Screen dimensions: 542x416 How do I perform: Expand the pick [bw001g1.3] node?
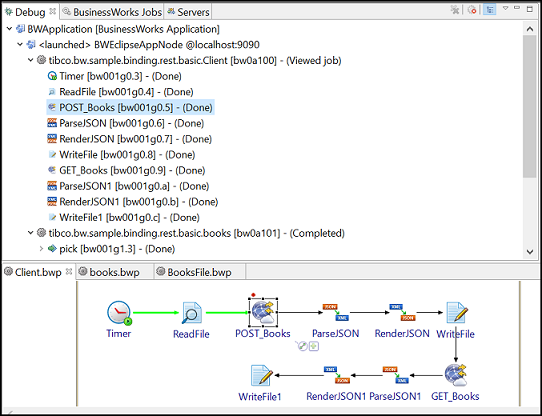pyautogui.click(x=41, y=249)
